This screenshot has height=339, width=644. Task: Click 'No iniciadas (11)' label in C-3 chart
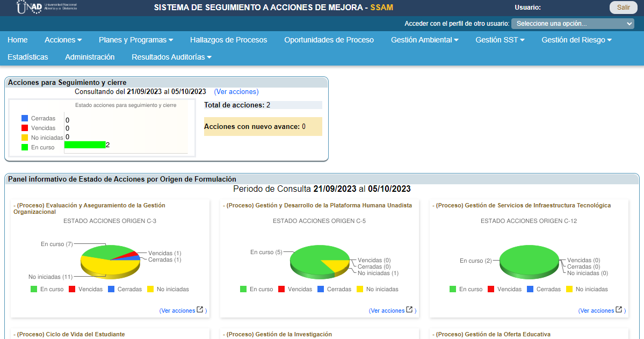pos(50,277)
